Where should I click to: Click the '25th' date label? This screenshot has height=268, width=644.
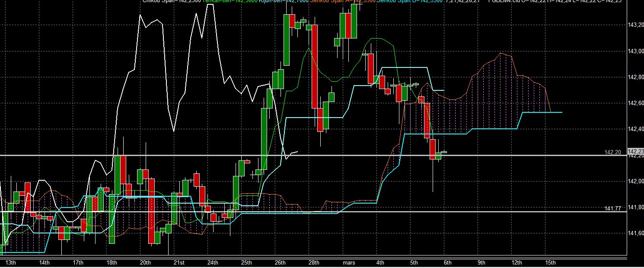click(x=246, y=263)
